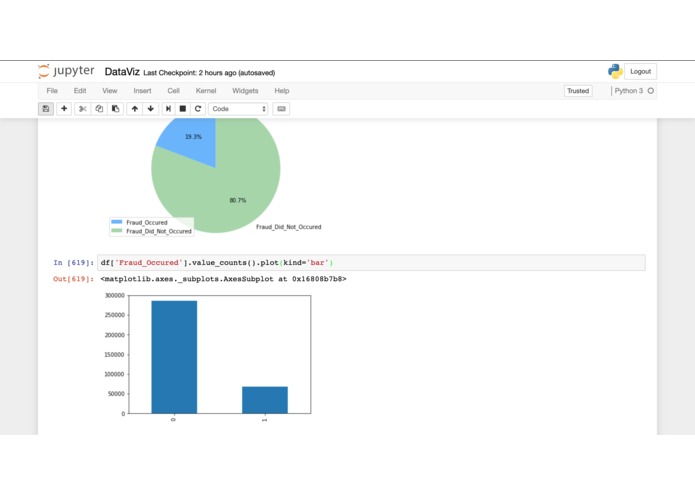The image size is (695, 494).
Task: Open the Edit menu
Action: (x=80, y=91)
